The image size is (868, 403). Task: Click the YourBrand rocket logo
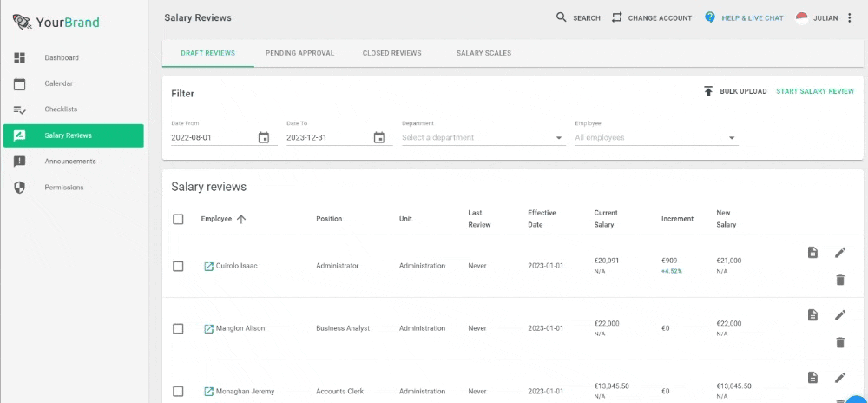(22, 22)
